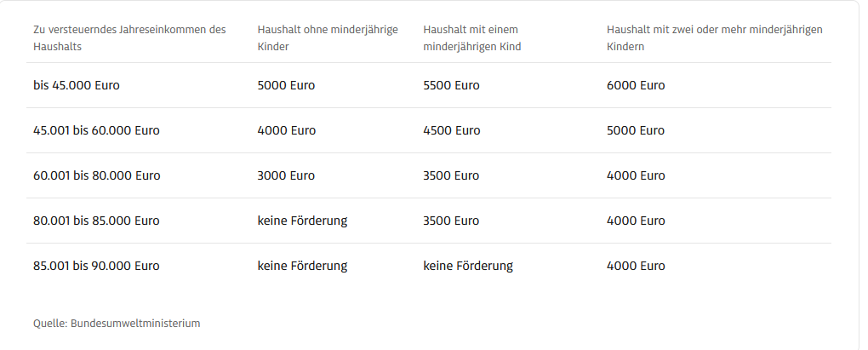868x350 pixels.
Task: Click '4000 Euro' in the '85.001 bis 90.000' row
Action: tap(636, 266)
